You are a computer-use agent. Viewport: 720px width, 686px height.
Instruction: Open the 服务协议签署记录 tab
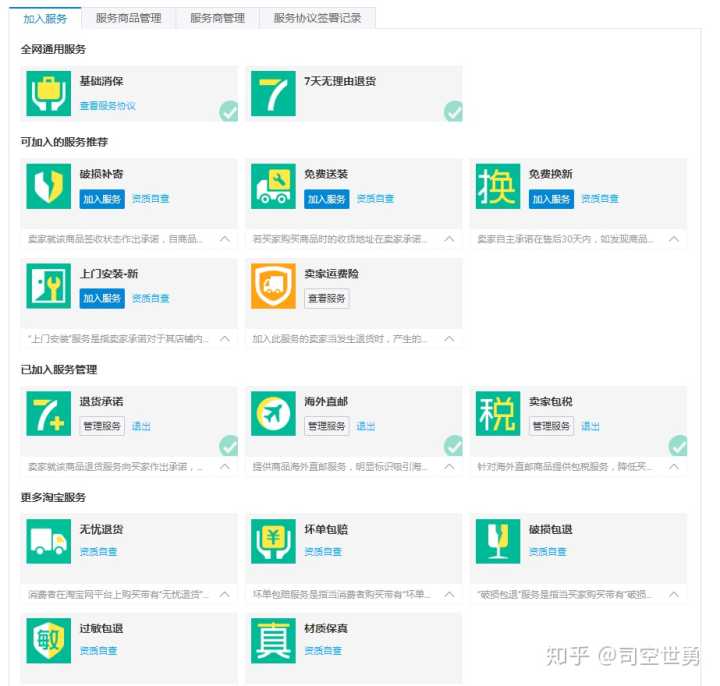click(317, 18)
